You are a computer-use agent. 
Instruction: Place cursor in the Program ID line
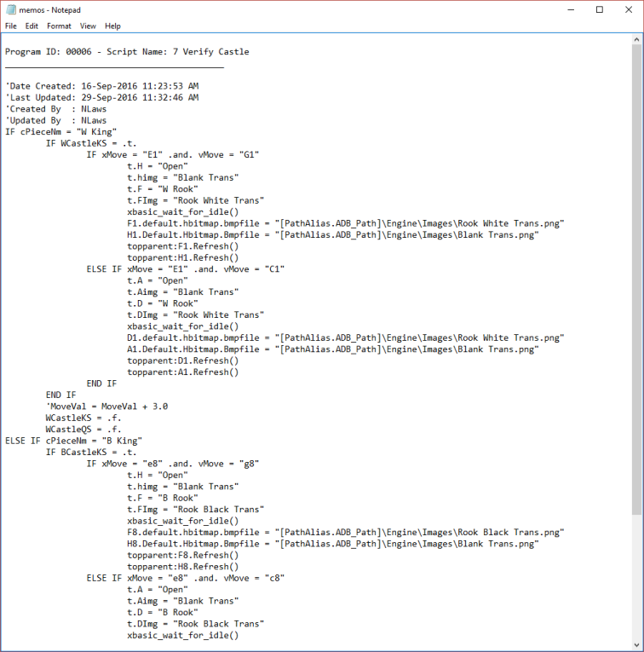(127, 52)
